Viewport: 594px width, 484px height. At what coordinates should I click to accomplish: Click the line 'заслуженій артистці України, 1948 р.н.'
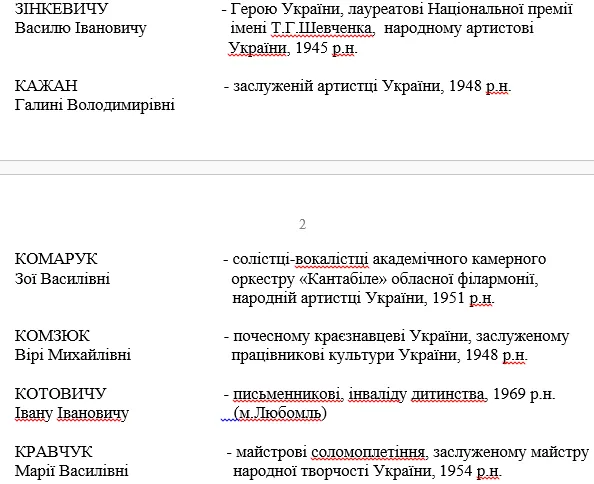point(372,86)
